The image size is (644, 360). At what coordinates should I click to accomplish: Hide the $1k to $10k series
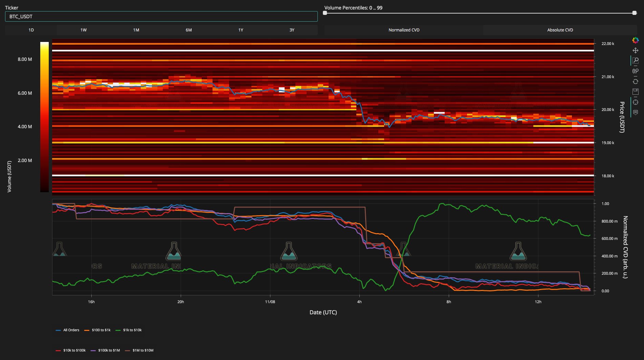click(x=129, y=330)
